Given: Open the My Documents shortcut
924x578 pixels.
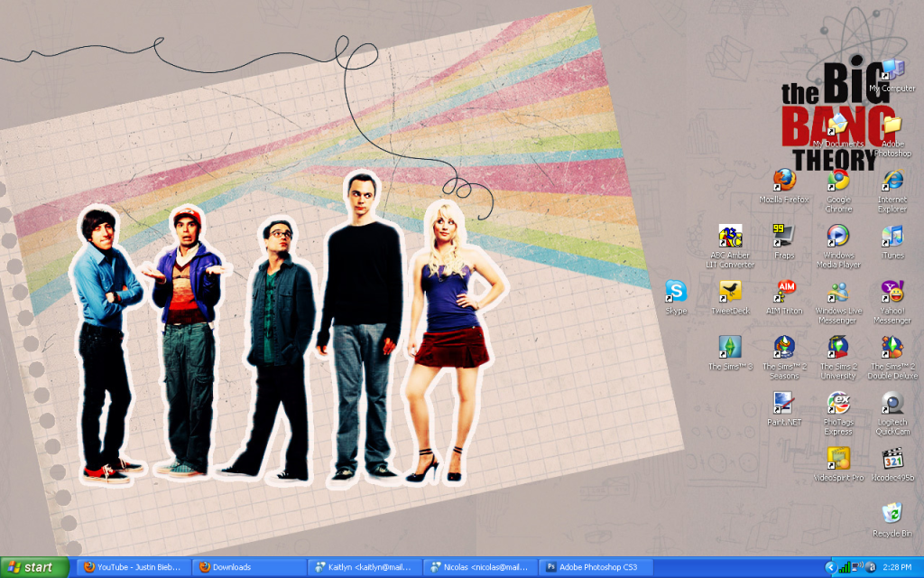Looking at the screenshot, I should (838, 130).
